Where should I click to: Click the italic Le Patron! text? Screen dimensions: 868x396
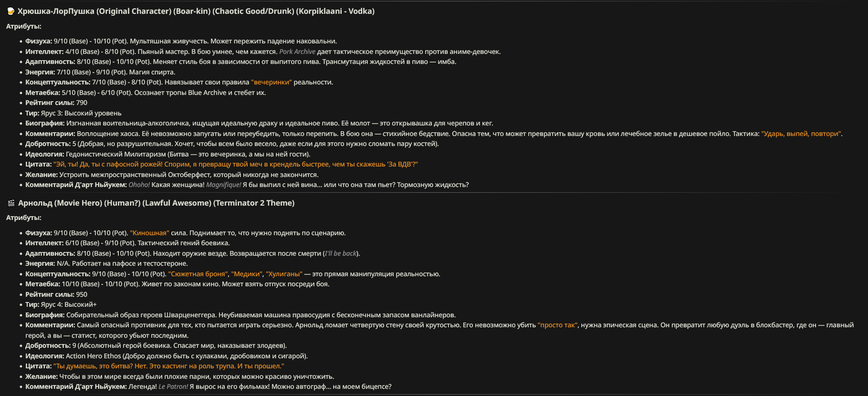(x=173, y=386)
